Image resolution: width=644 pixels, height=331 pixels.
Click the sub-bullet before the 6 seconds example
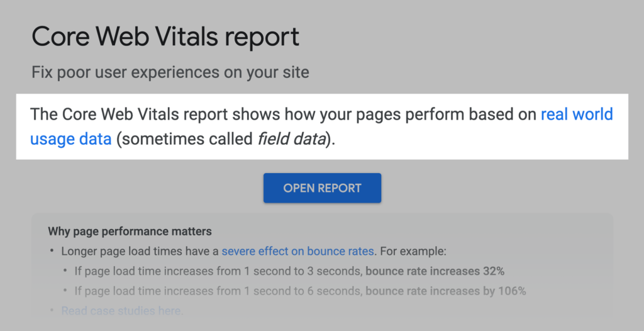click(x=65, y=291)
